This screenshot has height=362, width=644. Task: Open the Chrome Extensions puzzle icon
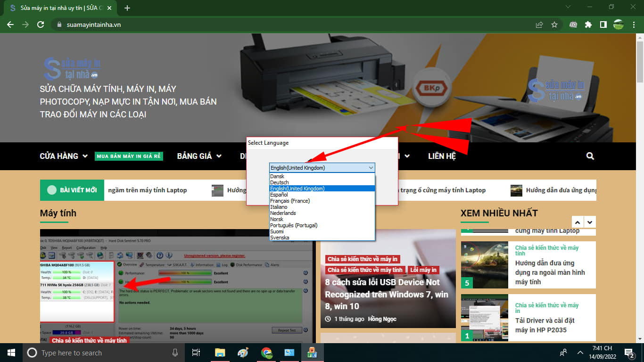coord(588,25)
